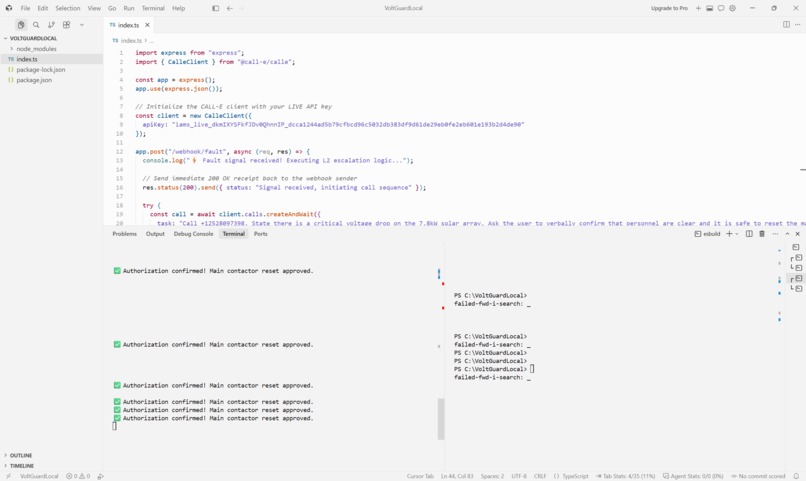Click the esbuild terminal label
This screenshot has width=806, height=481.
[707, 234]
